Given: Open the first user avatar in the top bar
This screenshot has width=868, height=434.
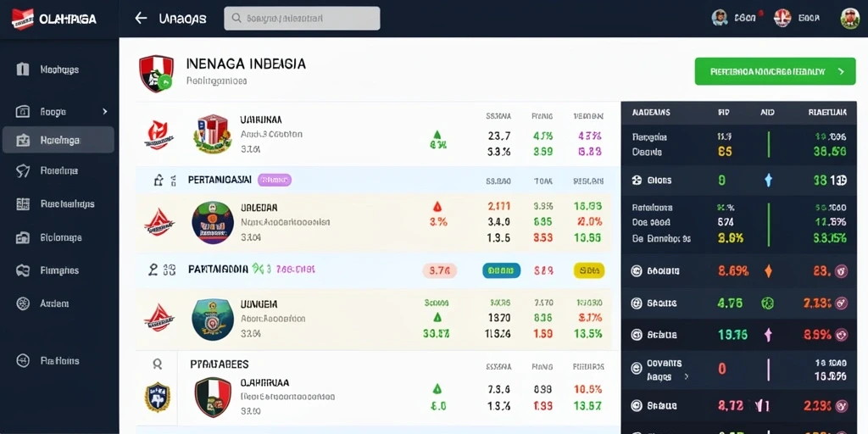Looking at the screenshot, I should coord(719,18).
